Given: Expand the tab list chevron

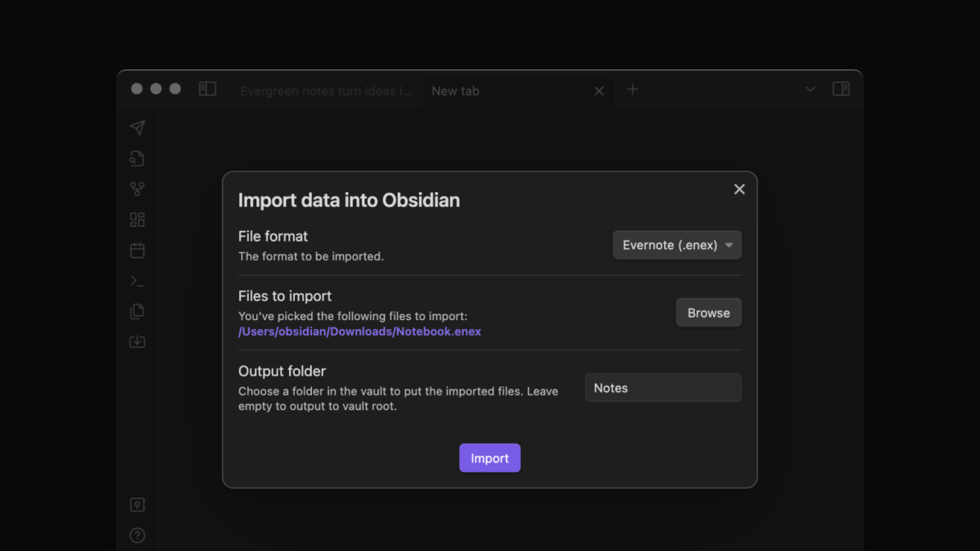Looking at the screenshot, I should pos(810,90).
